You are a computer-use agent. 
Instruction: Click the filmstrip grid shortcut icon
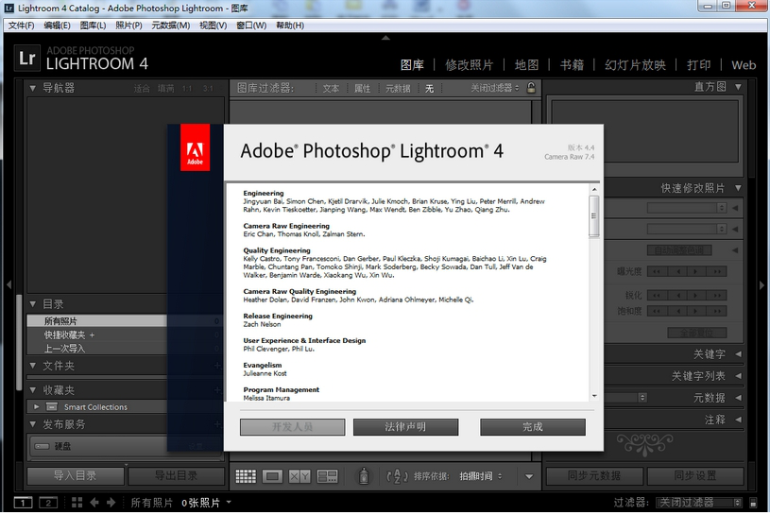point(77,503)
